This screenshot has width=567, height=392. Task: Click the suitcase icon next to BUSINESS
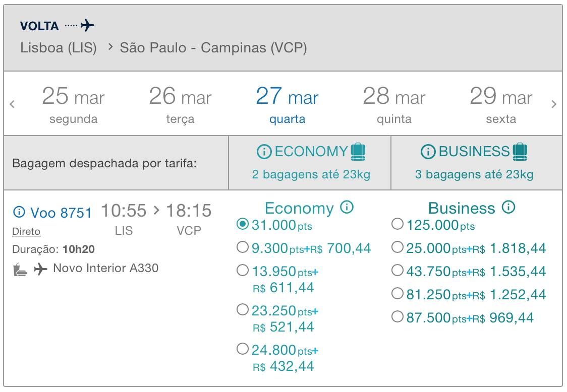pos(520,152)
